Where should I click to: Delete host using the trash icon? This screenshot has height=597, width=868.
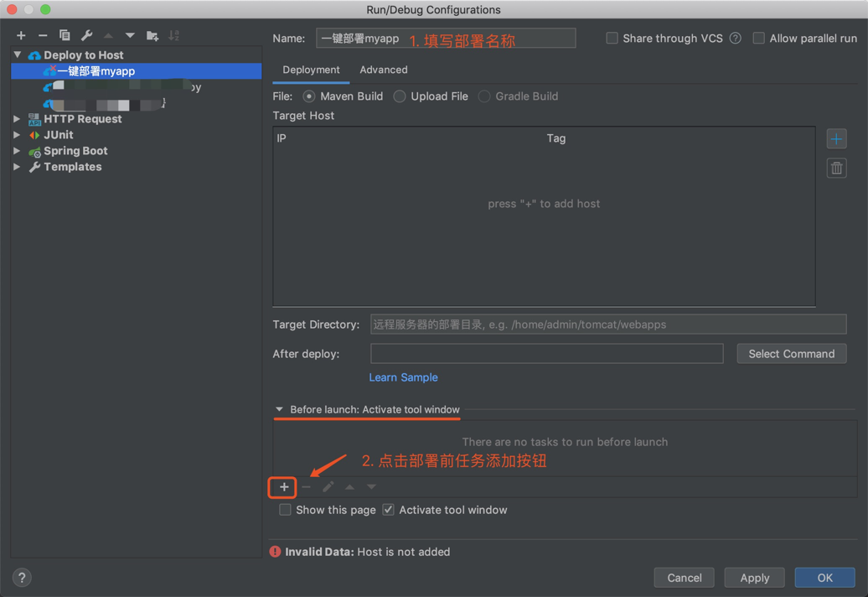(836, 168)
